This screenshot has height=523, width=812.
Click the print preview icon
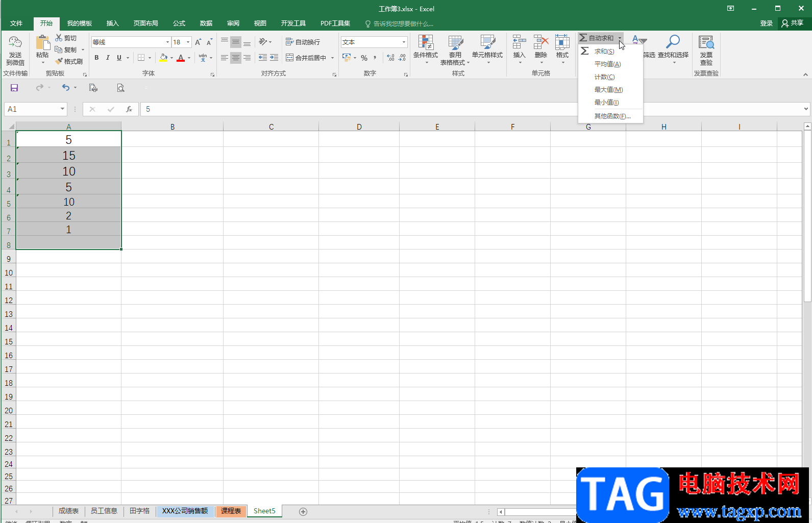(120, 88)
